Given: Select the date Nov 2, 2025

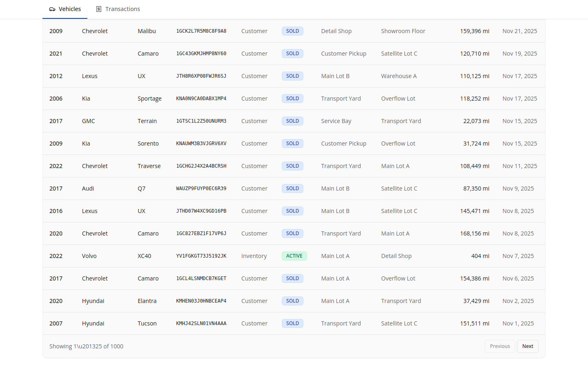Looking at the screenshot, I should tap(518, 301).
